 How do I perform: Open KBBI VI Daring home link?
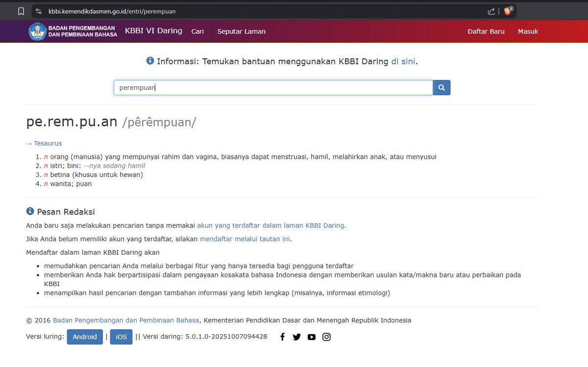[x=153, y=31]
